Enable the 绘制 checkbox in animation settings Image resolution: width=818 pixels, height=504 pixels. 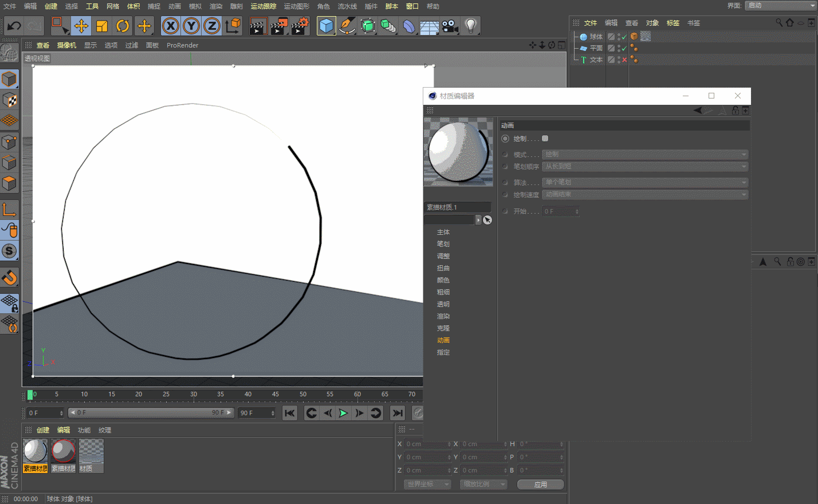545,139
